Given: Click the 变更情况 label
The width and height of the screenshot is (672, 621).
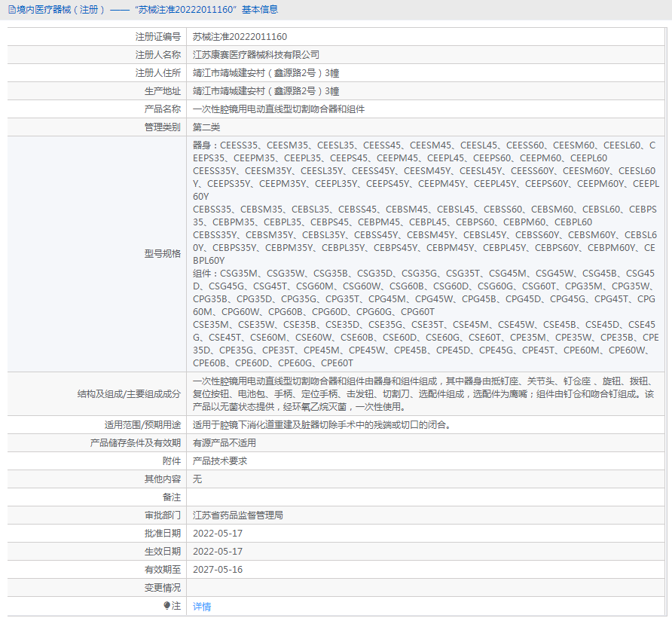Looking at the screenshot, I should pyautogui.click(x=163, y=587).
